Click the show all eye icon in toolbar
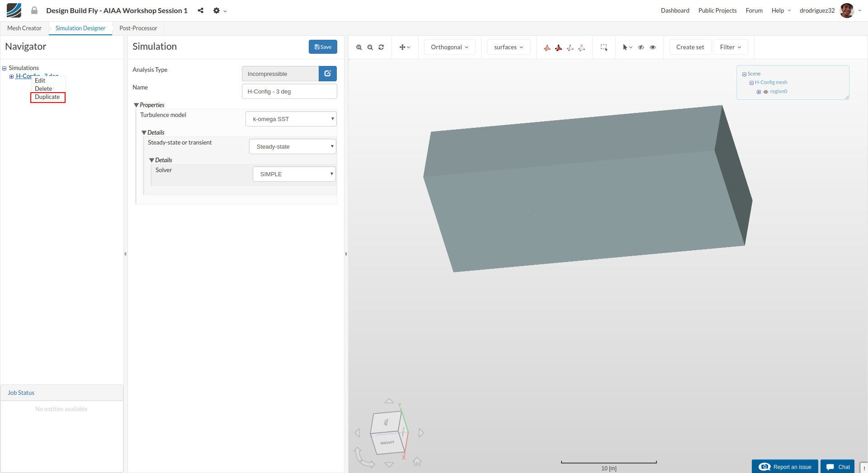 (x=653, y=47)
